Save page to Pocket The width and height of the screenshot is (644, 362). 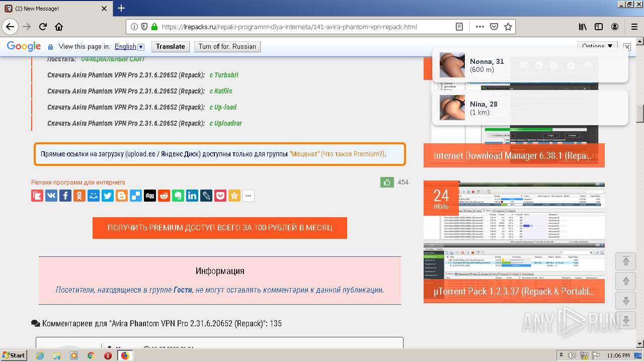[494, 27]
